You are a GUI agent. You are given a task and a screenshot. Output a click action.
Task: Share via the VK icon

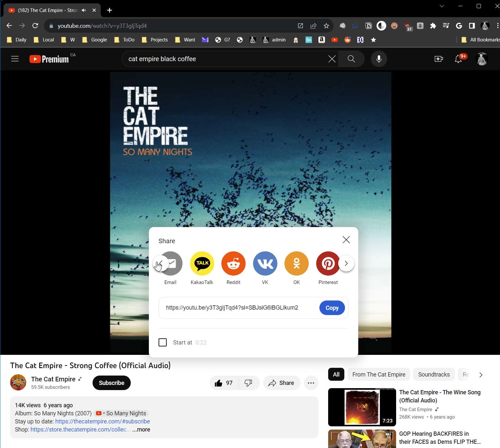(x=265, y=264)
